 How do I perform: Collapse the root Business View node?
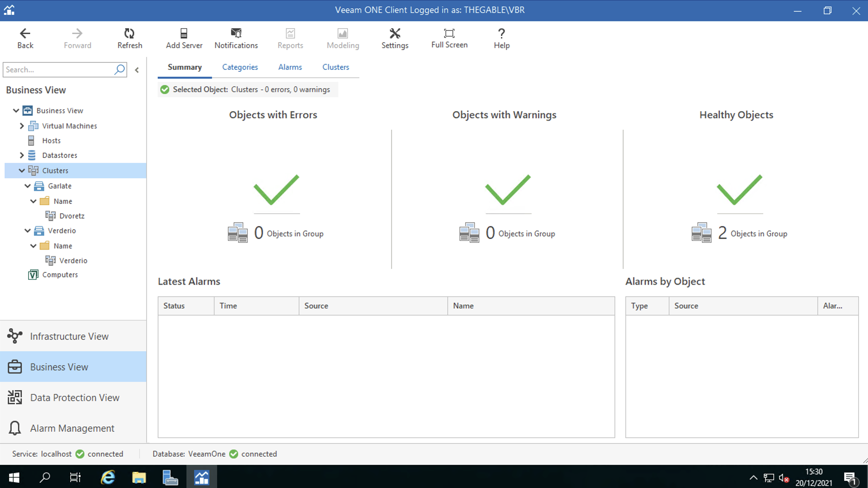coord(16,111)
